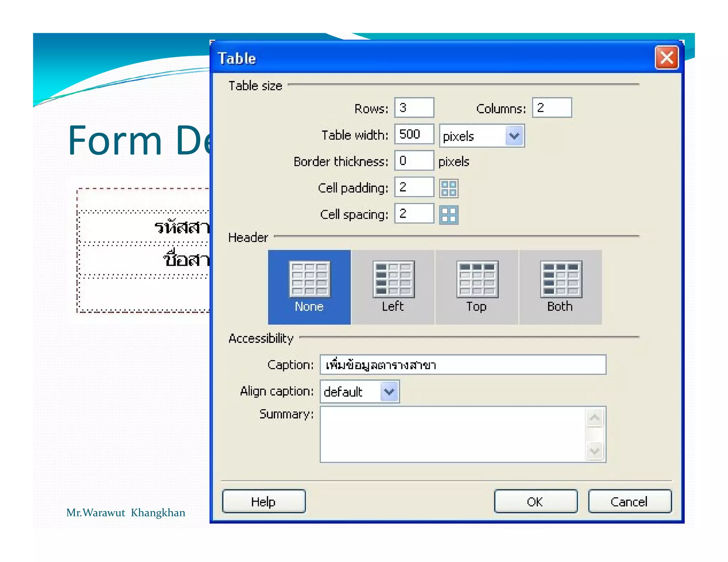Screen dimensions: 728x562
Task: Click the Cell padding input field
Action: click(x=414, y=187)
